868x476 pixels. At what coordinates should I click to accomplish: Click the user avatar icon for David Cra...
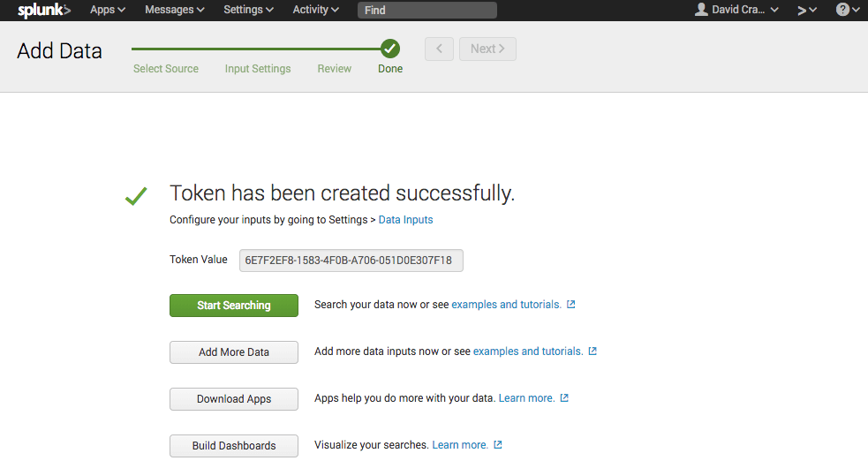pos(702,10)
